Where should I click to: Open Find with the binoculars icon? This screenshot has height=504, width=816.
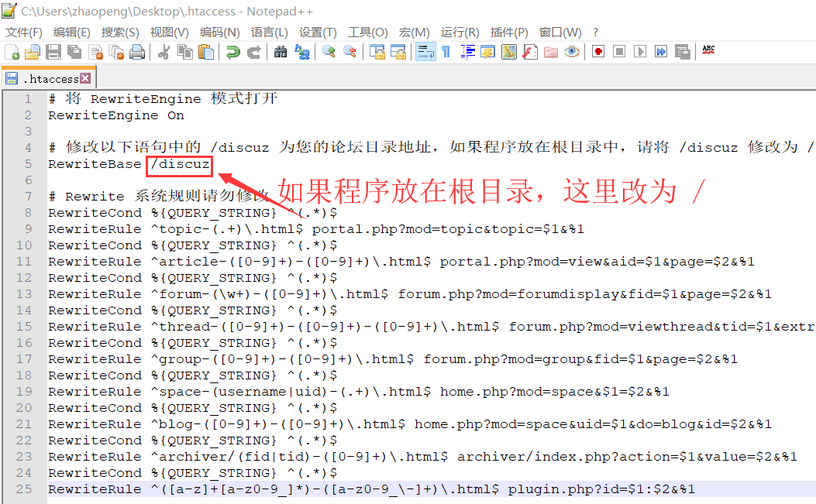(x=281, y=52)
